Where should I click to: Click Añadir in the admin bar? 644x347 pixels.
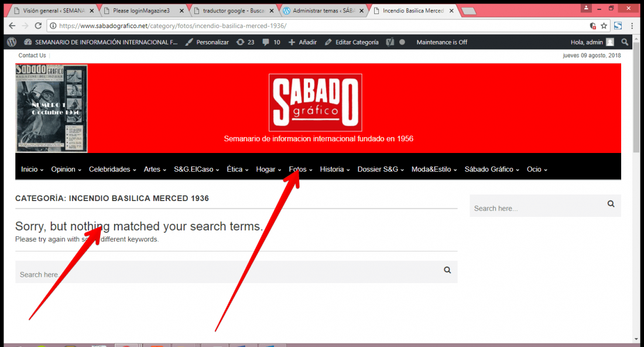coord(303,42)
